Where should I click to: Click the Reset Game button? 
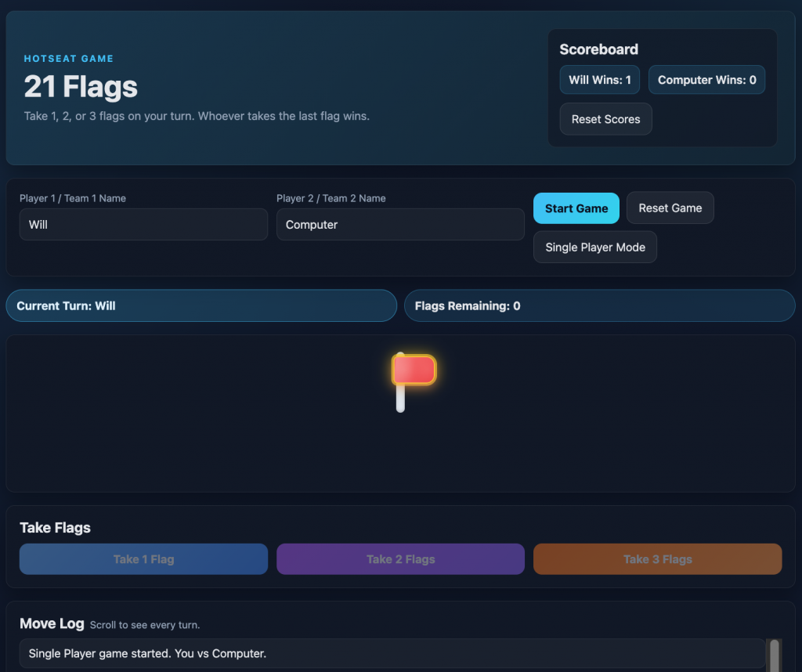point(670,208)
